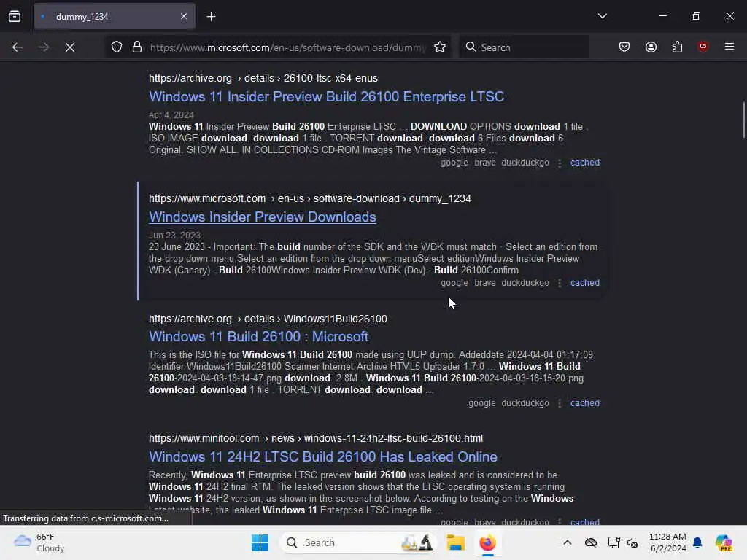Open Windows 11 Build 26100 : Microsoft link
This screenshot has width=747, height=560.
point(258,337)
